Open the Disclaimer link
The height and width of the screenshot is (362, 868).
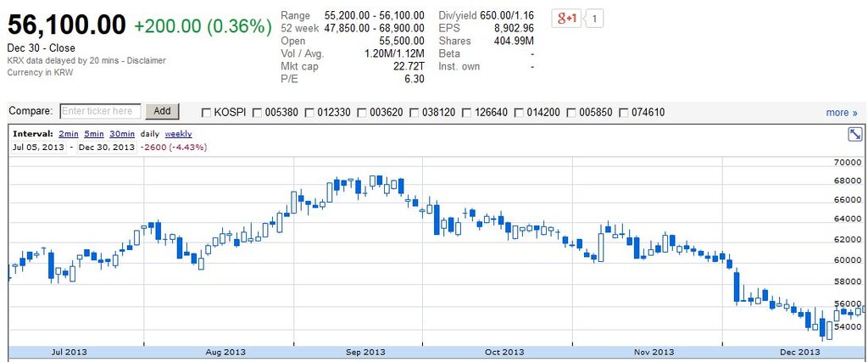(x=146, y=60)
